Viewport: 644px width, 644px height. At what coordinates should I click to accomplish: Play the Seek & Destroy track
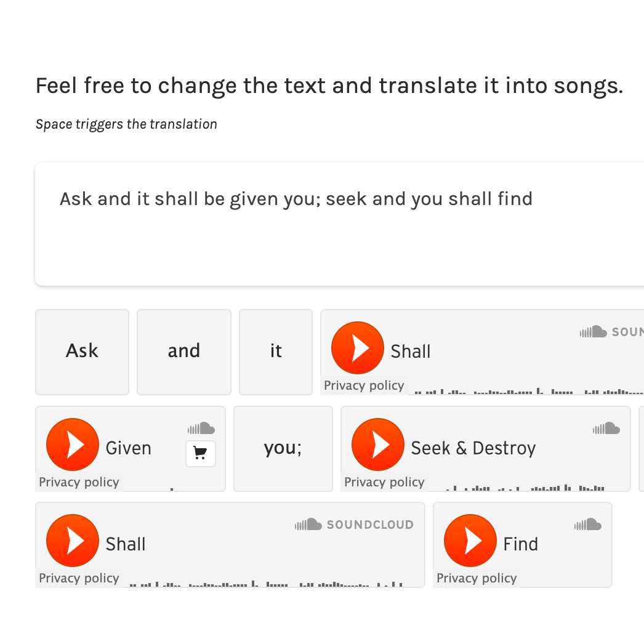tap(378, 445)
